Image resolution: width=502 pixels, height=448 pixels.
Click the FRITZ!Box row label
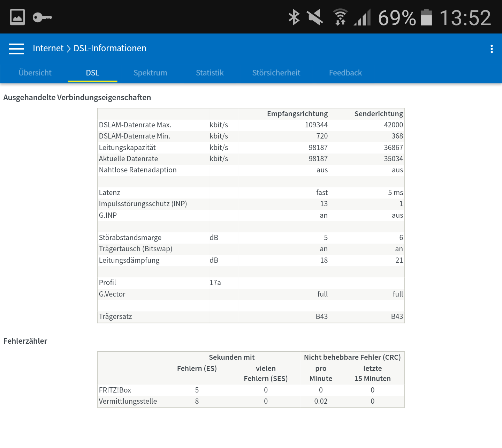(115, 390)
